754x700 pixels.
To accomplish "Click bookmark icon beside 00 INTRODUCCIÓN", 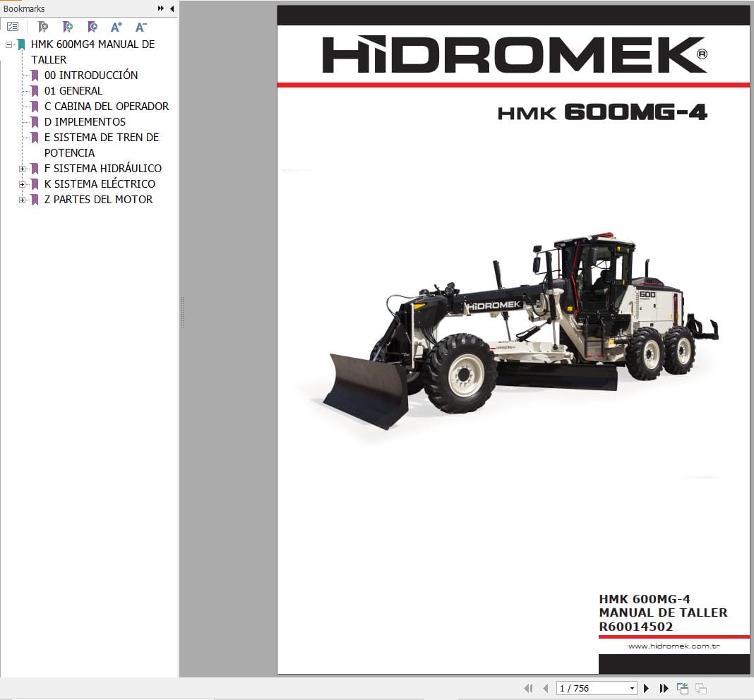I will pos(35,76).
